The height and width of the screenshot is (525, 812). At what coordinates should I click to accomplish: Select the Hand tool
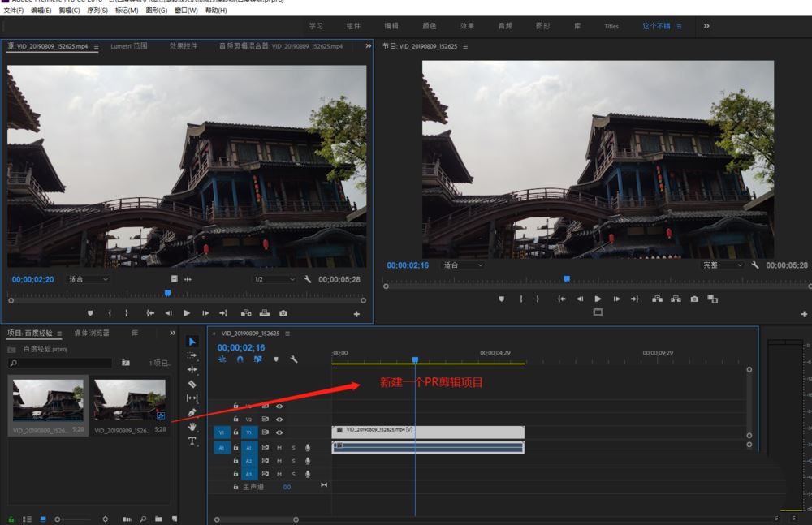[192, 424]
